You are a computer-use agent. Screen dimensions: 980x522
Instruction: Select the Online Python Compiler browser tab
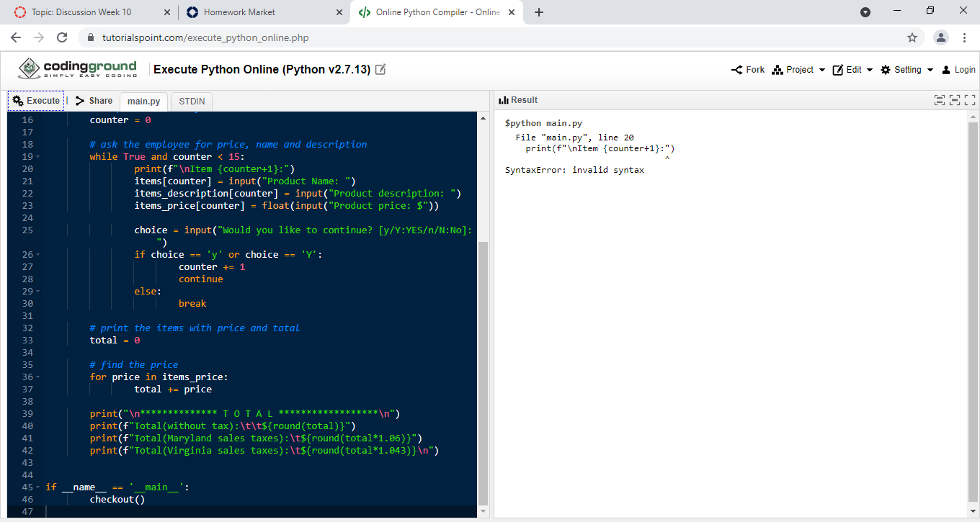[x=438, y=12]
